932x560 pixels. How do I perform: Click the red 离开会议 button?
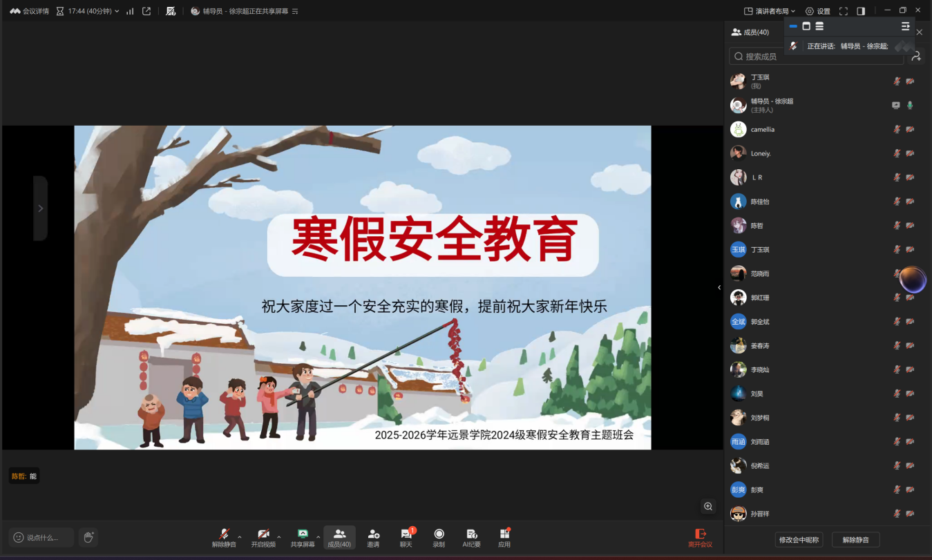click(700, 538)
